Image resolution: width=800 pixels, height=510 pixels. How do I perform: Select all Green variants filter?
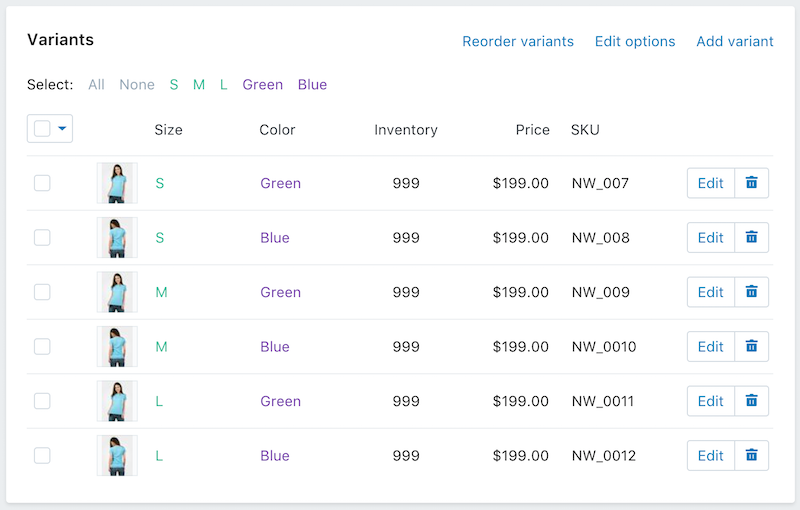[x=262, y=85]
